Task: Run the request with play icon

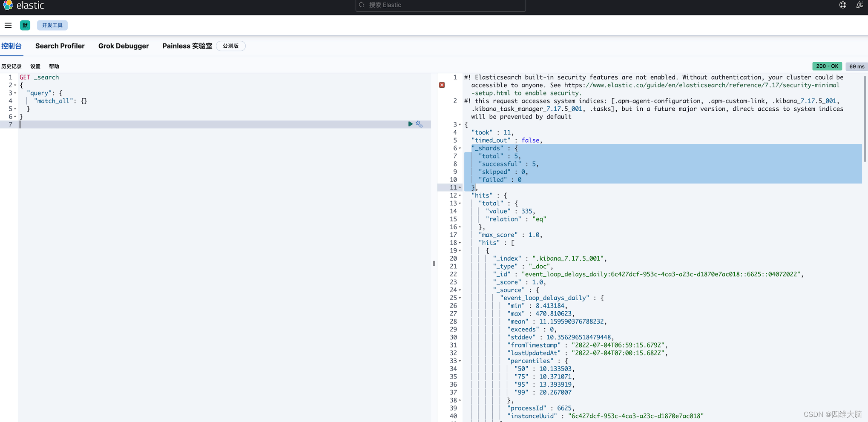Action: 410,124
